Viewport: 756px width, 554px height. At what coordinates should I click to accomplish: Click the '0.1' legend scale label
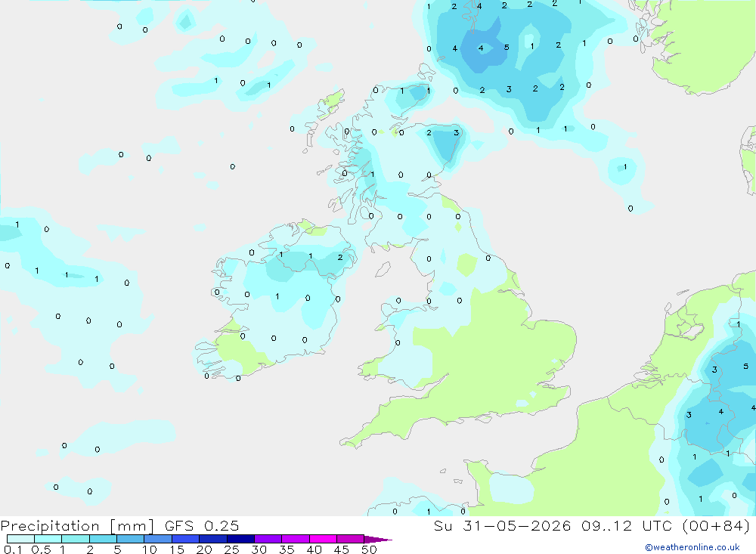pos(13,549)
